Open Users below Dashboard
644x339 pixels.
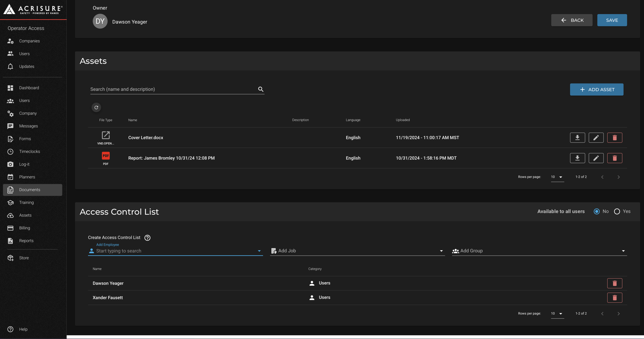(x=33, y=101)
